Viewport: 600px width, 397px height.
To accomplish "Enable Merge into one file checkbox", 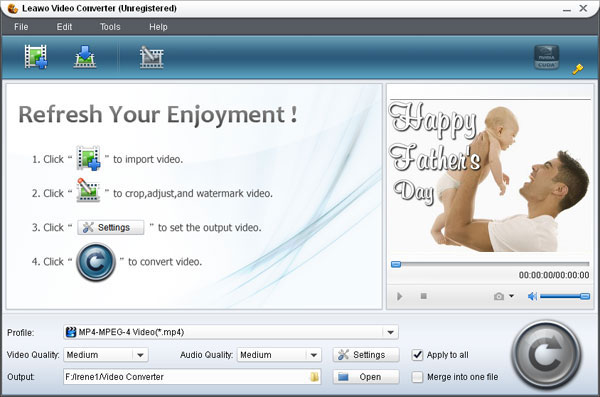I will point(417,377).
